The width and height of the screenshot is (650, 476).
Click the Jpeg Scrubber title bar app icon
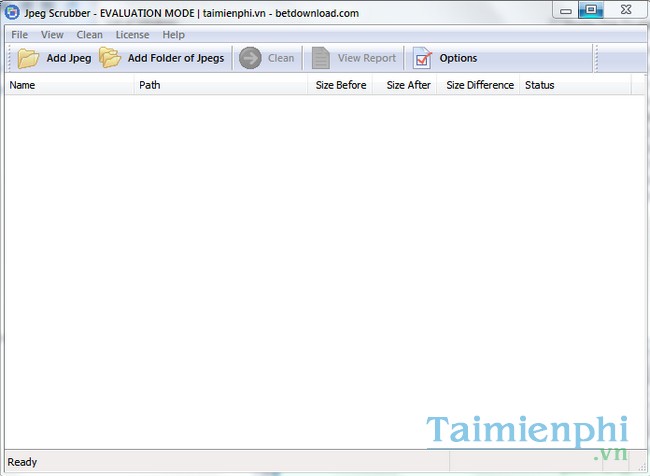[10, 11]
